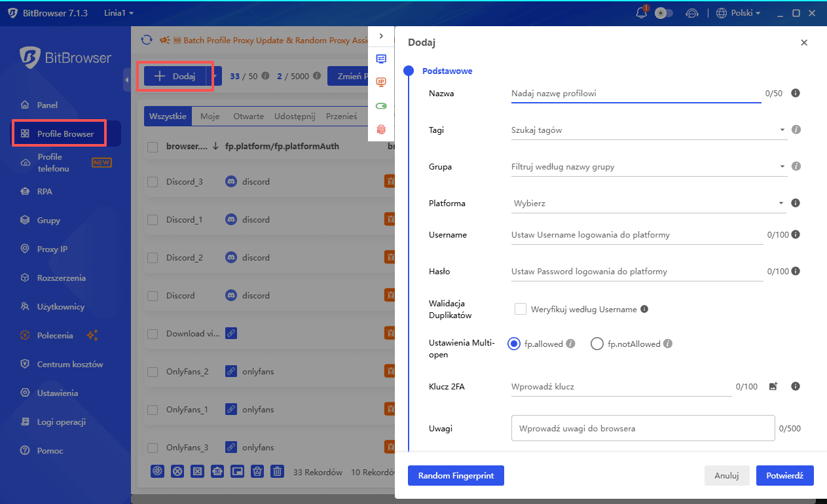Switch to the Otwarte tab
Screen dimensions: 827x504
point(249,117)
